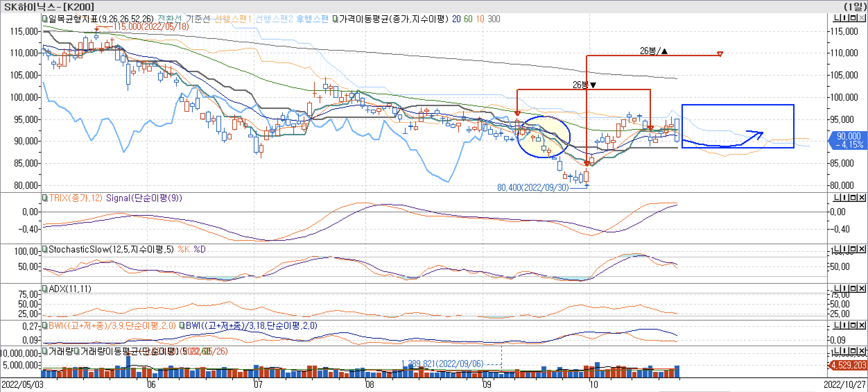Screen dimensions: 868x392
Task: Toggle the 가격이동평균 indicator square marker
Action: coord(335,19)
